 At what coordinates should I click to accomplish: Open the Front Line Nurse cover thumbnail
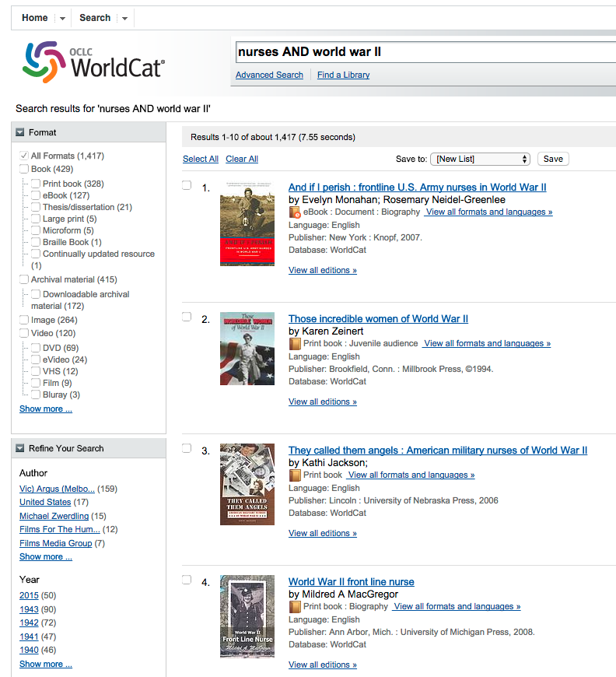[247, 616]
